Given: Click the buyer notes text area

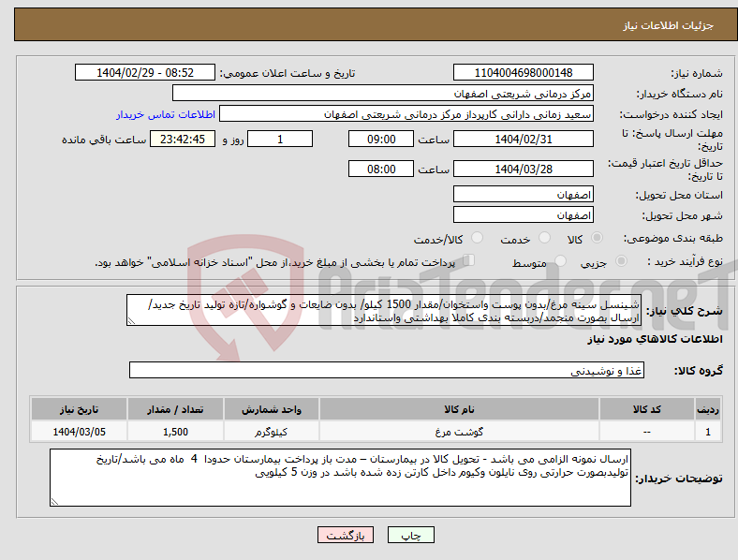Looking at the screenshot, I should pos(340,478).
